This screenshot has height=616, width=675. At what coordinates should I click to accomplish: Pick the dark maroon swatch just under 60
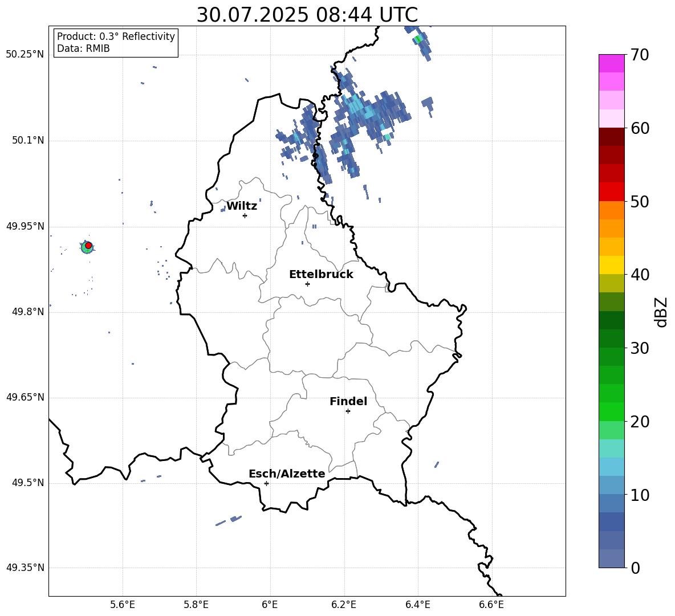tap(611, 137)
